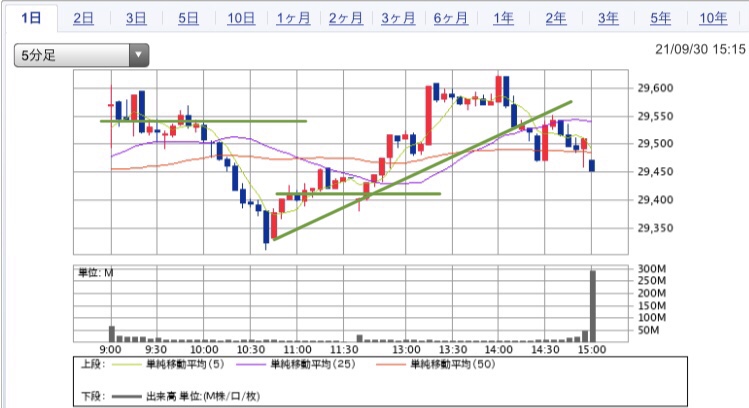The height and width of the screenshot is (408, 749).
Task: Switch to the 2ヶ月 period tab
Action: coord(346,18)
